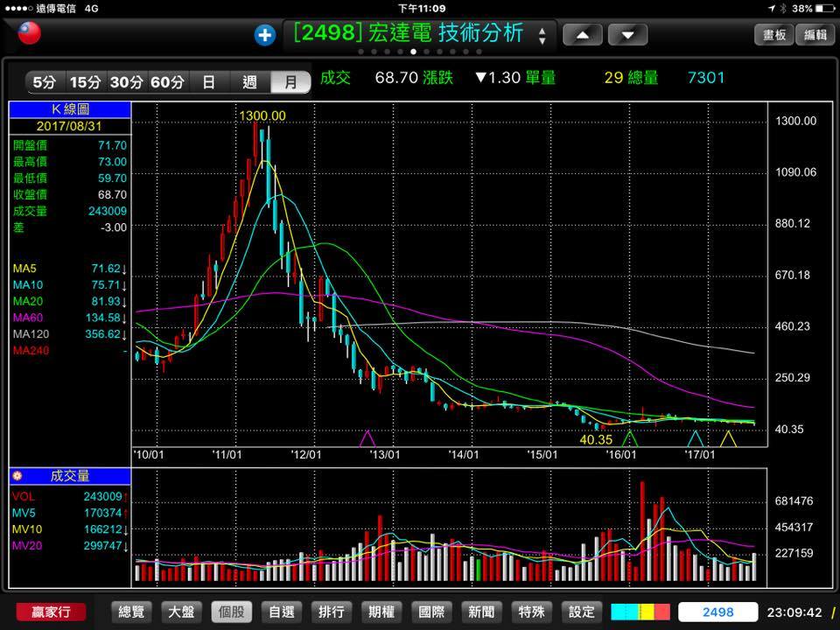Open the 新聞 news menu

click(481, 612)
